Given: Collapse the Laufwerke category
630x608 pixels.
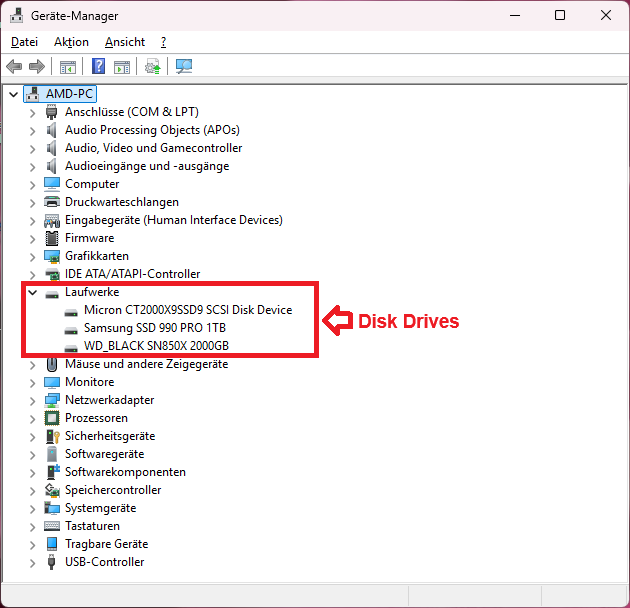Looking at the screenshot, I should pyautogui.click(x=32, y=292).
